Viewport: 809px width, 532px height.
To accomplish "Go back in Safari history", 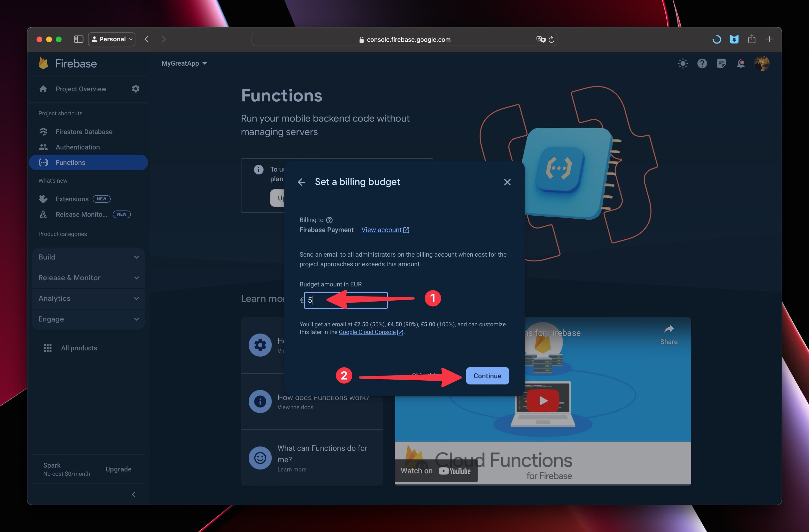I will [x=146, y=39].
